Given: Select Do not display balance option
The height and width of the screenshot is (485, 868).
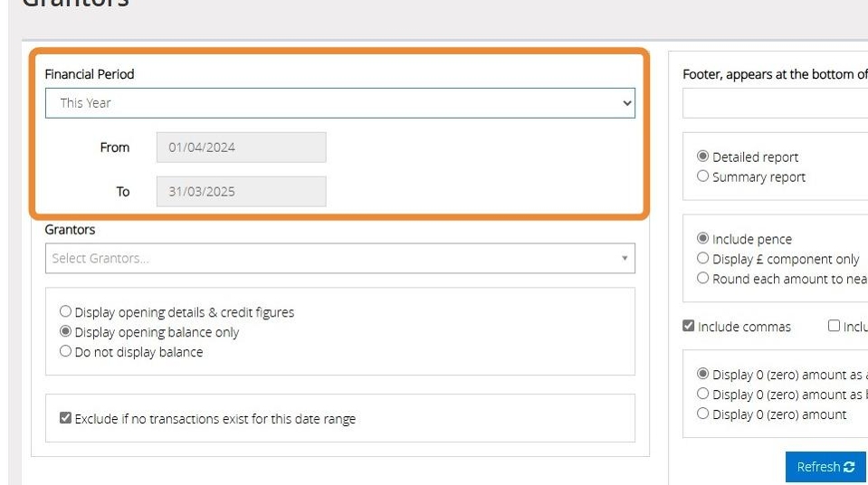Looking at the screenshot, I should (65, 351).
